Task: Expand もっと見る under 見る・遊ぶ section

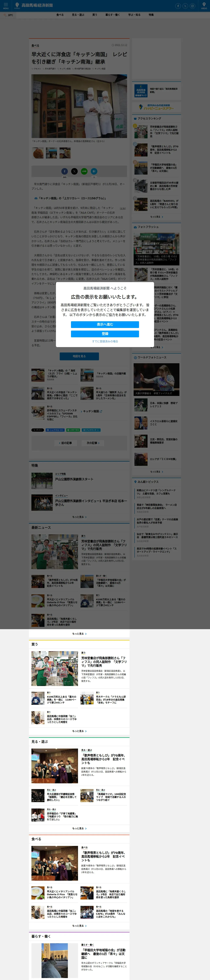Action: [x=79, y=829]
